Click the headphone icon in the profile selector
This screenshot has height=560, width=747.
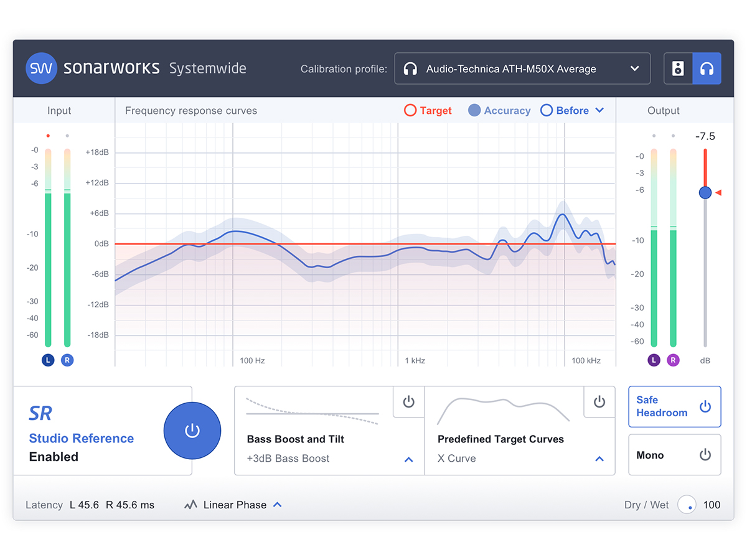point(410,68)
